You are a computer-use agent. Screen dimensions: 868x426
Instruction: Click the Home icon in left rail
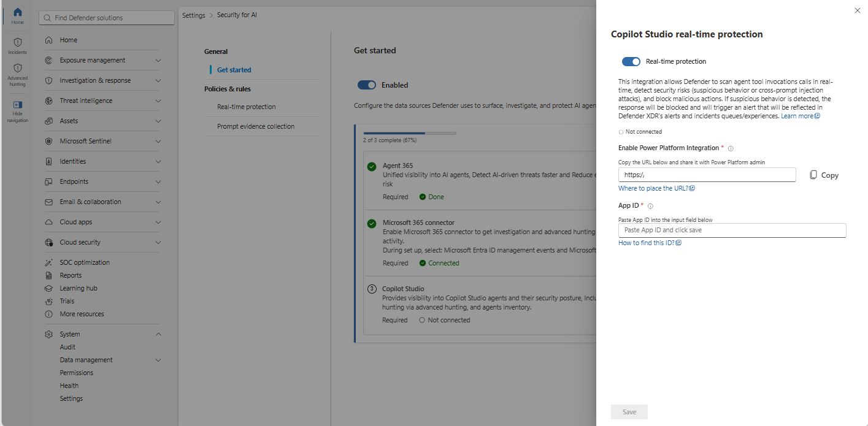[x=17, y=12]
